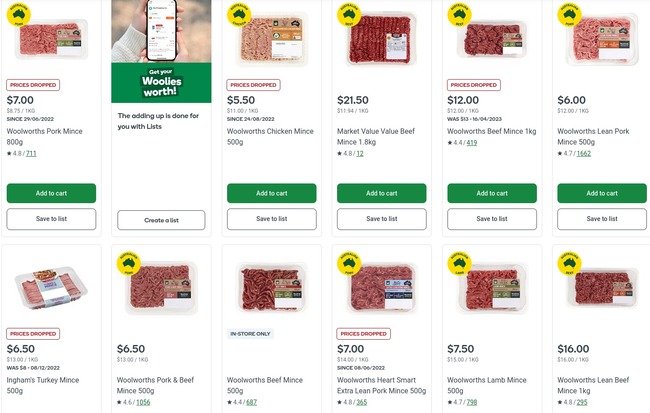Add Woolworths Chicken Mince 500g to cart
The height and width of the screenshot is (413, 650).
pyautogui.click(x=272, y=193)
